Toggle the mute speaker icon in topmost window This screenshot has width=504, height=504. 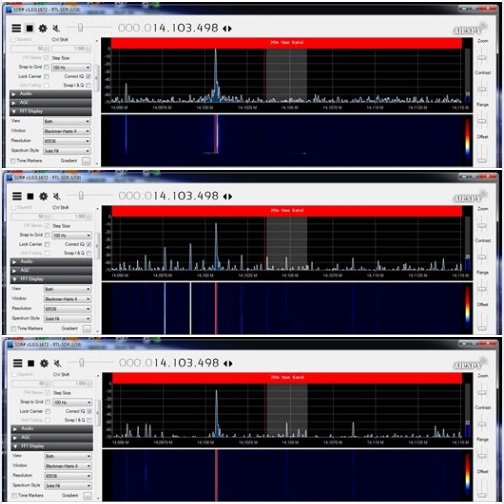point(56,28)
